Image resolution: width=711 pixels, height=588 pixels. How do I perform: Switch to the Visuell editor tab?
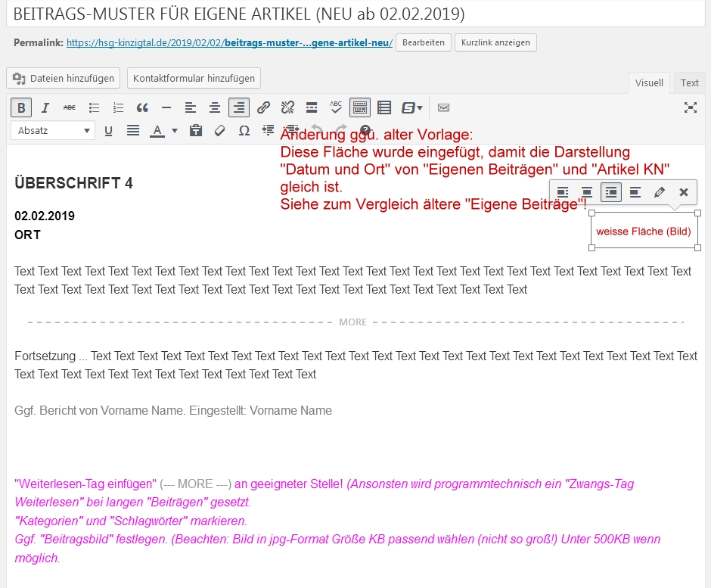pos(649,83)
